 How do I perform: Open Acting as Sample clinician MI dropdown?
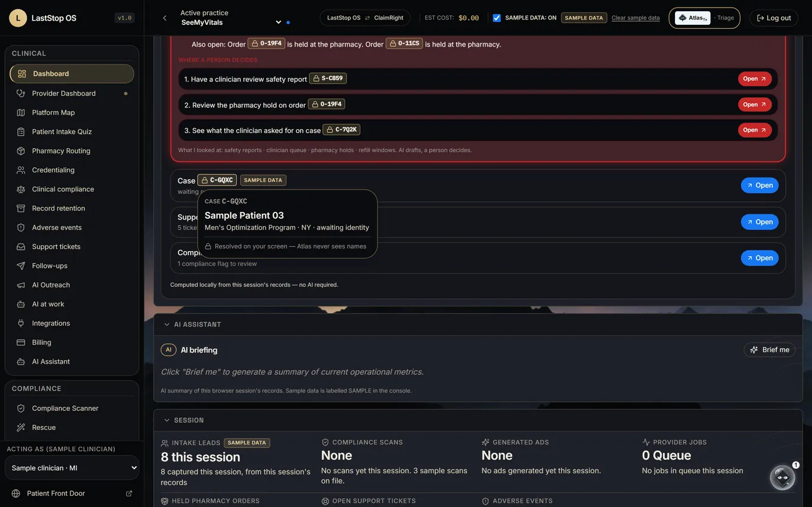coord(72,467)
